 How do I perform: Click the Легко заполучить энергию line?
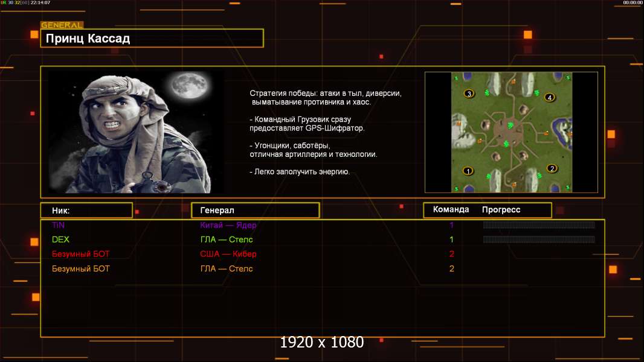pyautogui.click(x=300, y=172)
